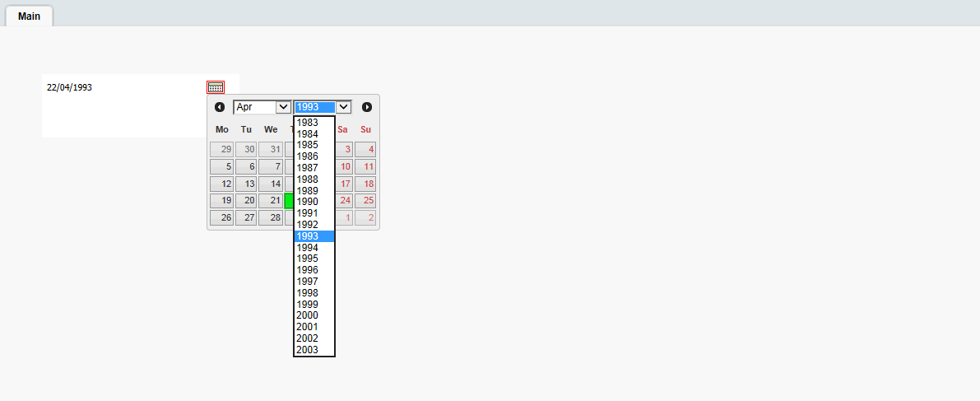Viewport: 980px width, 401px height.
Task: Select year 2002 from list
Action: click(314, 338)
